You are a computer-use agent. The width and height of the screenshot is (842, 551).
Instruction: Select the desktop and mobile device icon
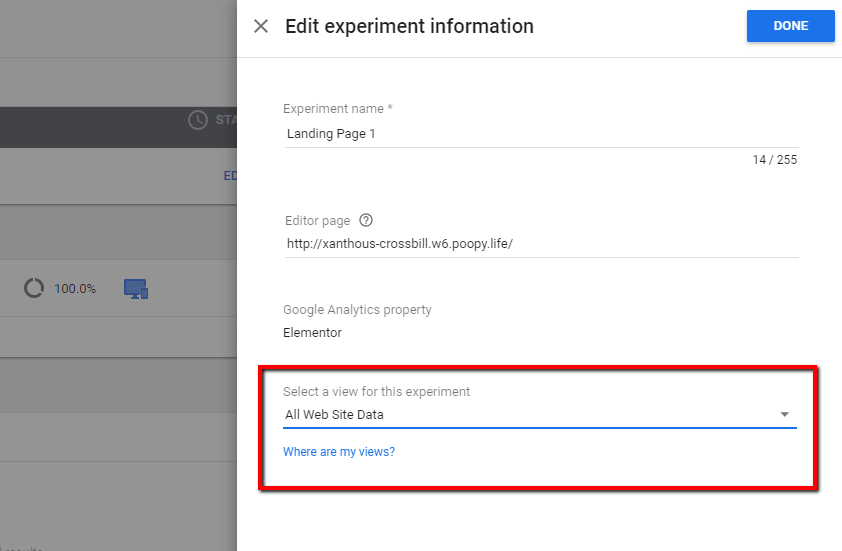[135, 289]
